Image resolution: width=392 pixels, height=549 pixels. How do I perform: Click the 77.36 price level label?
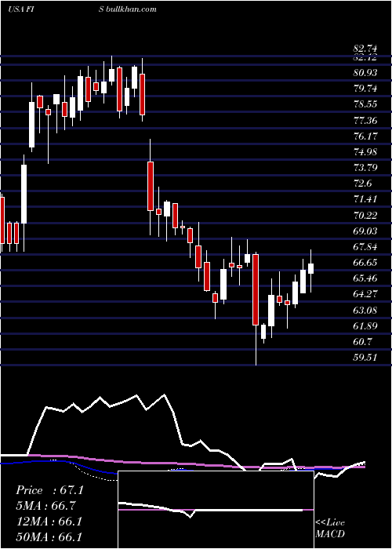coord(365,121)
